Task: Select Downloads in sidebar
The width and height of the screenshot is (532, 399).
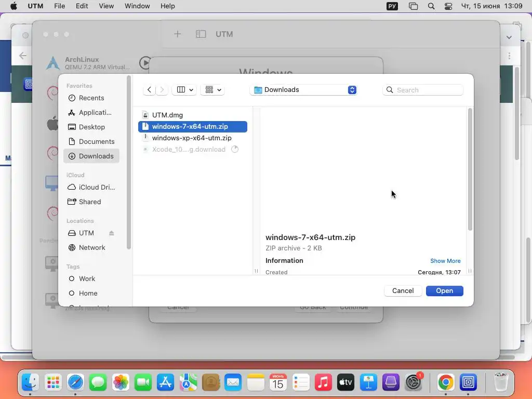Action: 91,156
